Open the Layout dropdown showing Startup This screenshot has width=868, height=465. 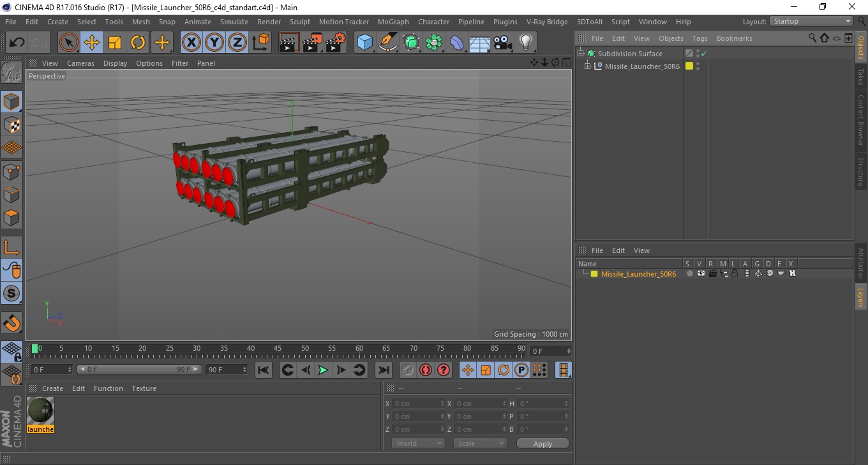(x=811, y=21)
